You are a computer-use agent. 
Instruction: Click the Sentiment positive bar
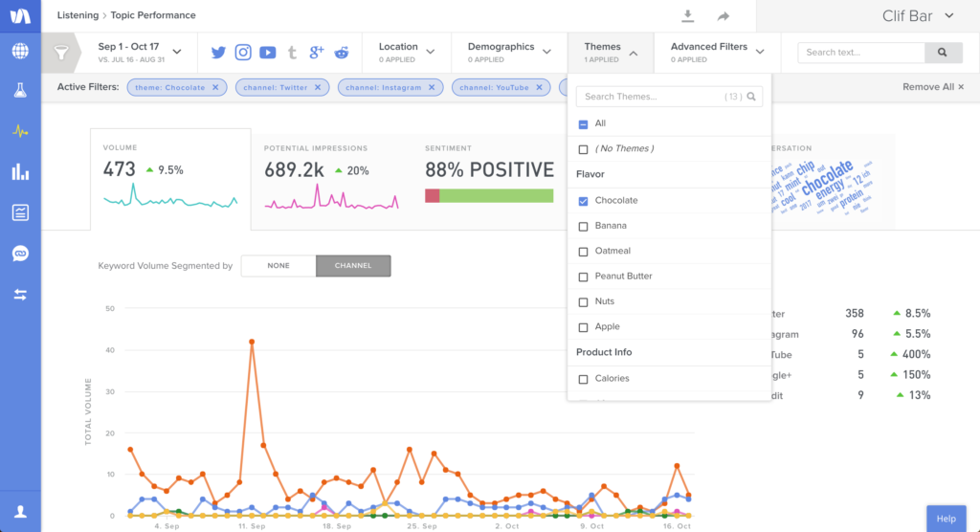pyautogui.click(x=497, y=195)
